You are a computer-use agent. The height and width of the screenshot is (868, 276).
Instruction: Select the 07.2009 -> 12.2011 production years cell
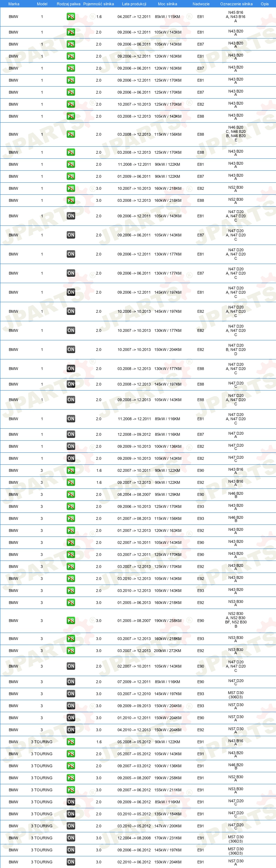tap(134, 682)
